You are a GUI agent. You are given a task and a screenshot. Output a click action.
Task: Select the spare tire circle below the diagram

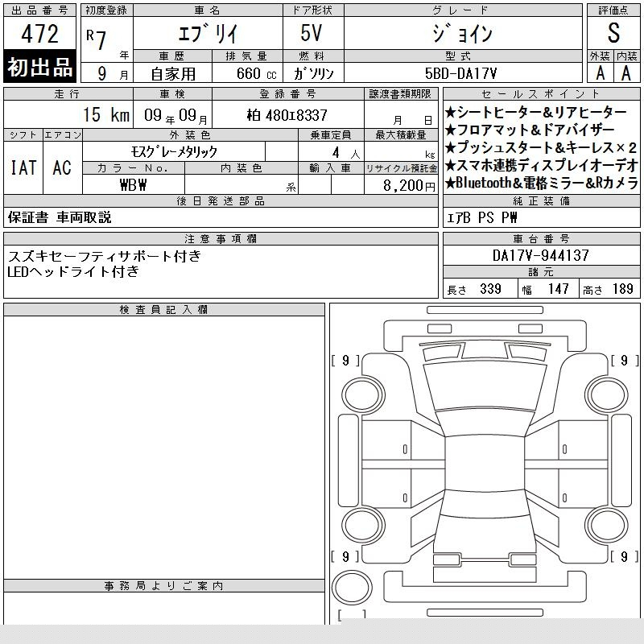coord(350,585)
